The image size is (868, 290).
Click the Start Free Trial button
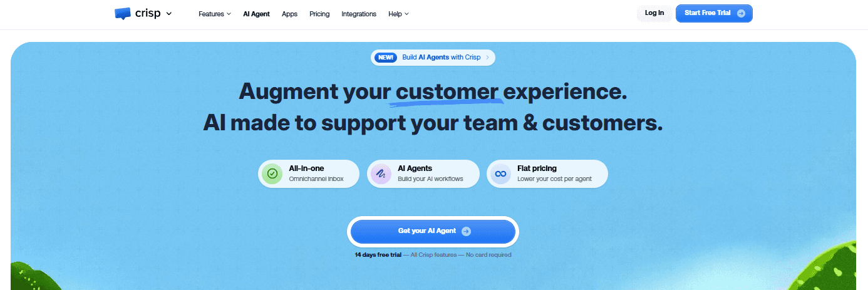pyautogui.click(x=714, y=13)
